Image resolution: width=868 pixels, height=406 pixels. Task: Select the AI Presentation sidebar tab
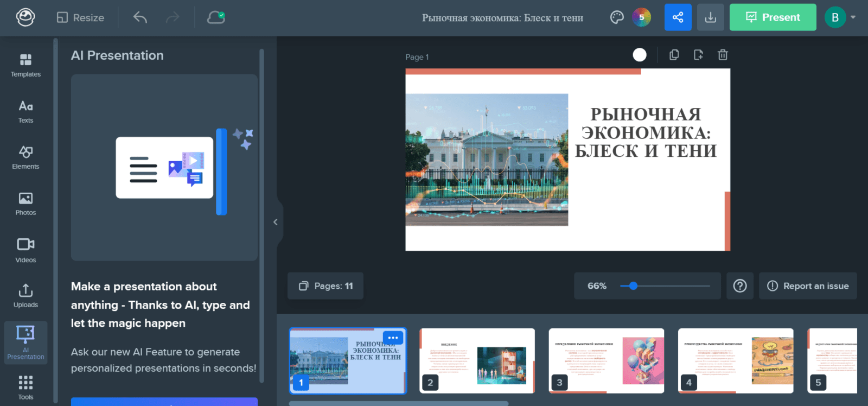coord(25,342)
